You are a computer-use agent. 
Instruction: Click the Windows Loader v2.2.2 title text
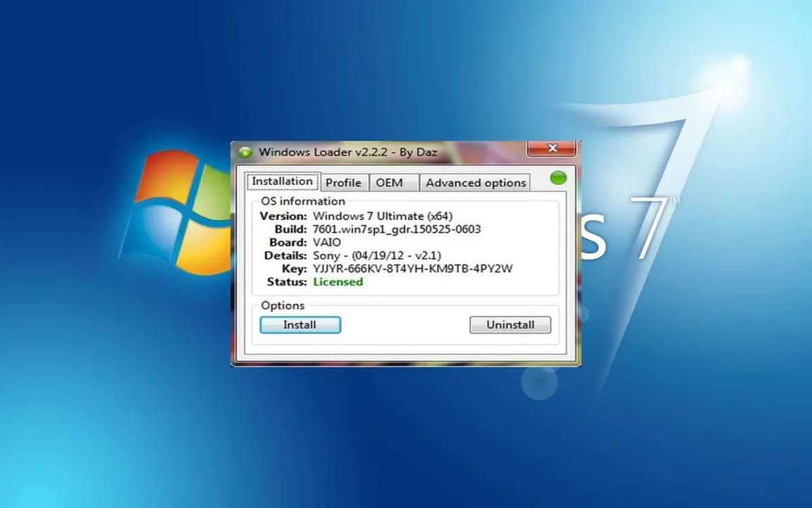coord(348,152)
